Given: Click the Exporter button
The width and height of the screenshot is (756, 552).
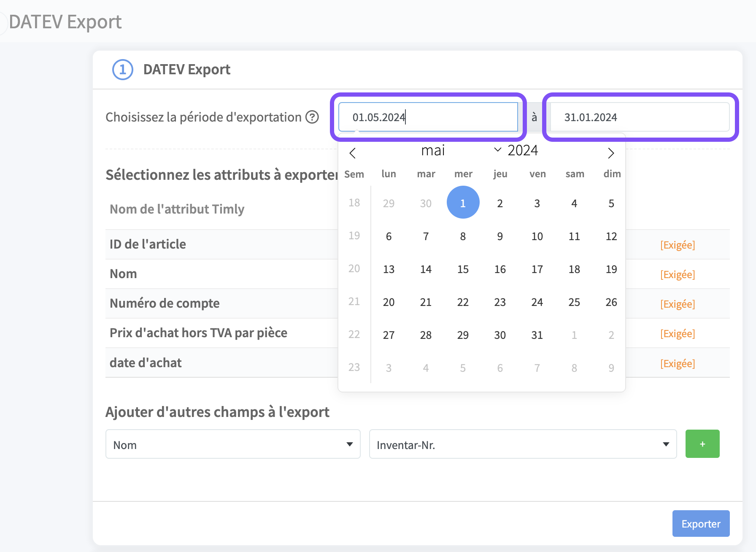Looking at the screenshot, I should coord(701,523).
